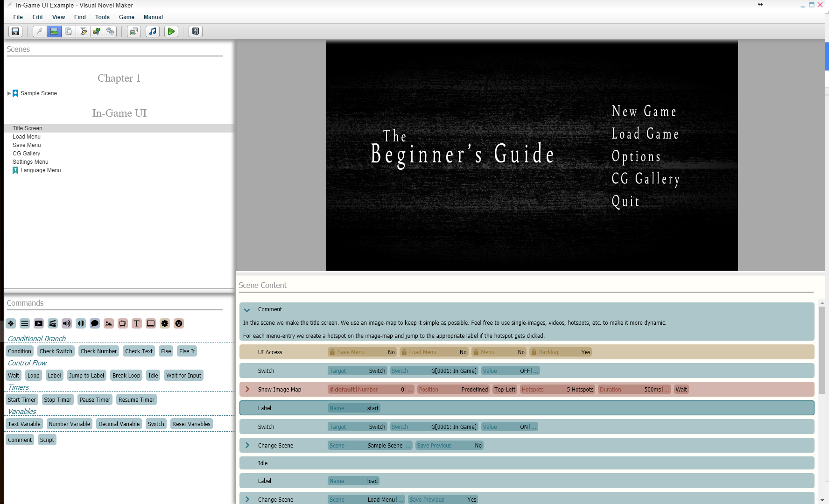Select the stacked photos command category icon

pos(123,323)
